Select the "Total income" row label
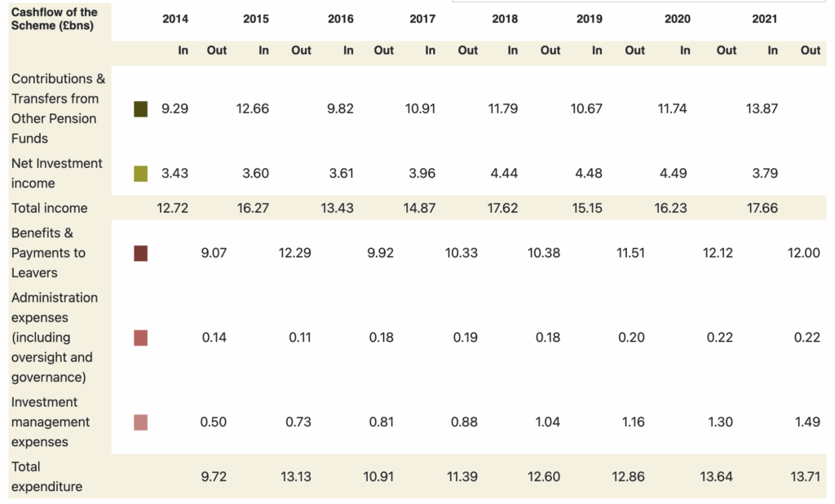Screen dimensions: 835x504 tap(49, 208)
